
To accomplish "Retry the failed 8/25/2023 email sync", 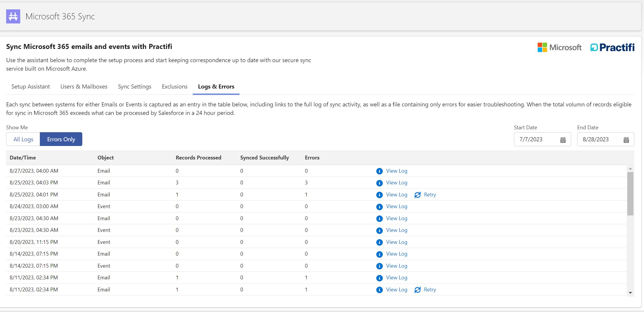I will click(x=429, y=195).
